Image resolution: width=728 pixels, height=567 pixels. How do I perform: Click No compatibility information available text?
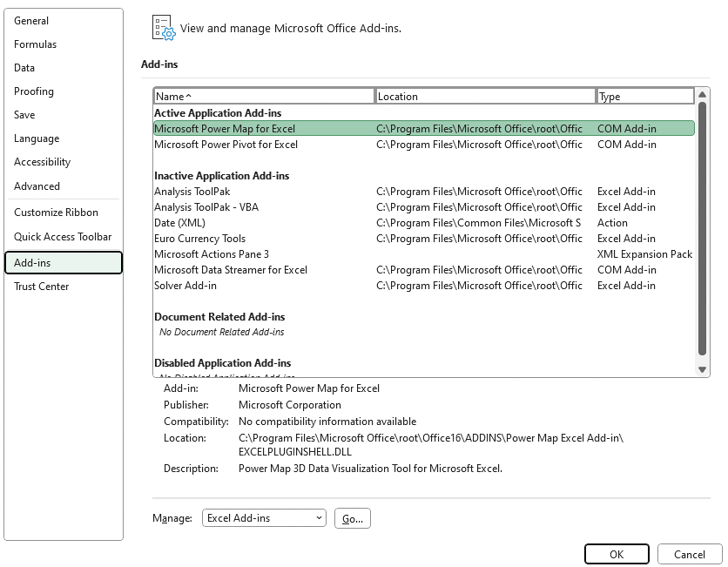327,422
